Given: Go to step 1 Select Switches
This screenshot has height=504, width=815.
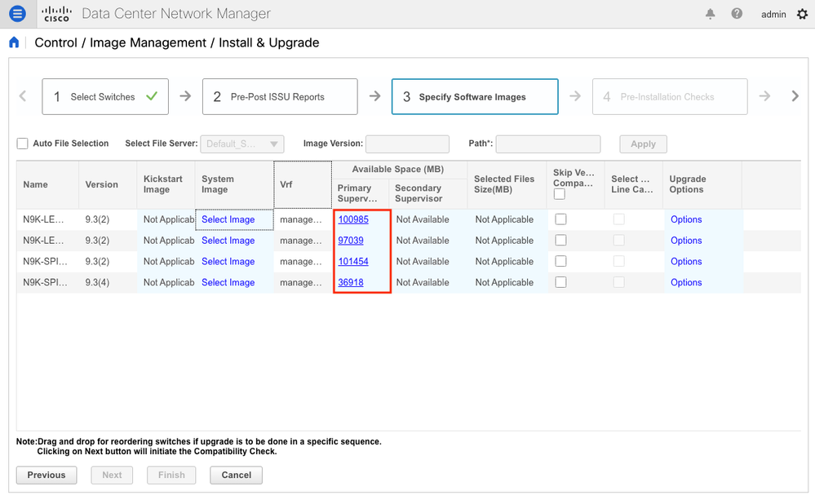Looking at the screenshot, I should pyautogui.click(x=105, y=97).
